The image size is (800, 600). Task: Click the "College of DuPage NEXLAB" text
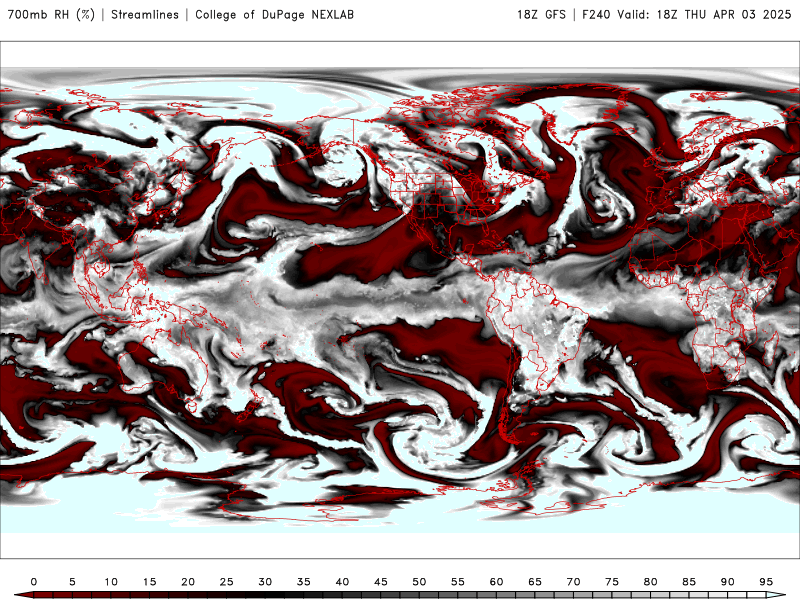(x=274, y=14)
